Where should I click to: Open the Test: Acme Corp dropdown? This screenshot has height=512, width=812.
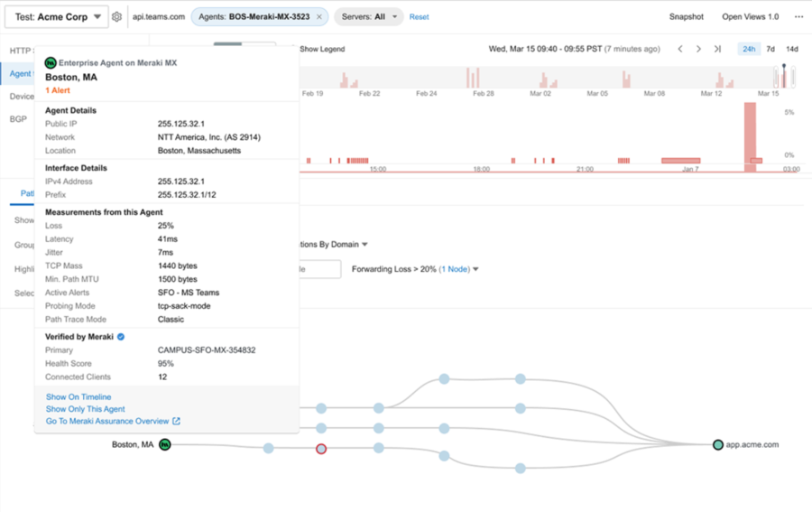(57, 16)
